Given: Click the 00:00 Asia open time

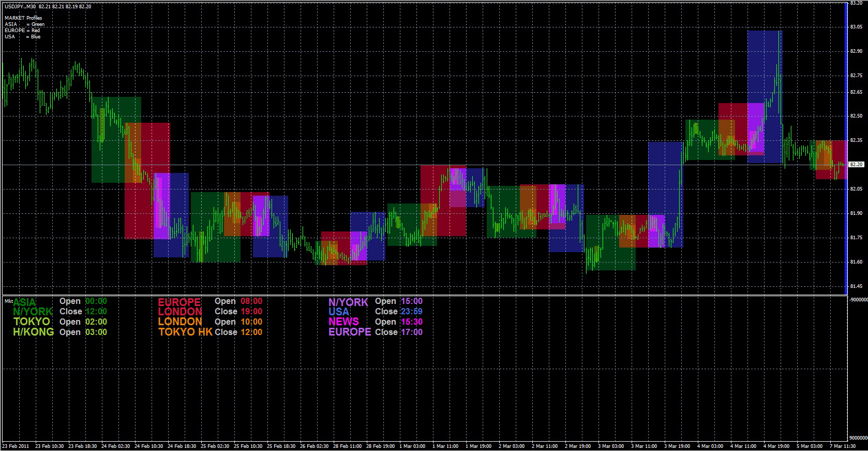Looking at the screenshot, I should pos(96,301).
